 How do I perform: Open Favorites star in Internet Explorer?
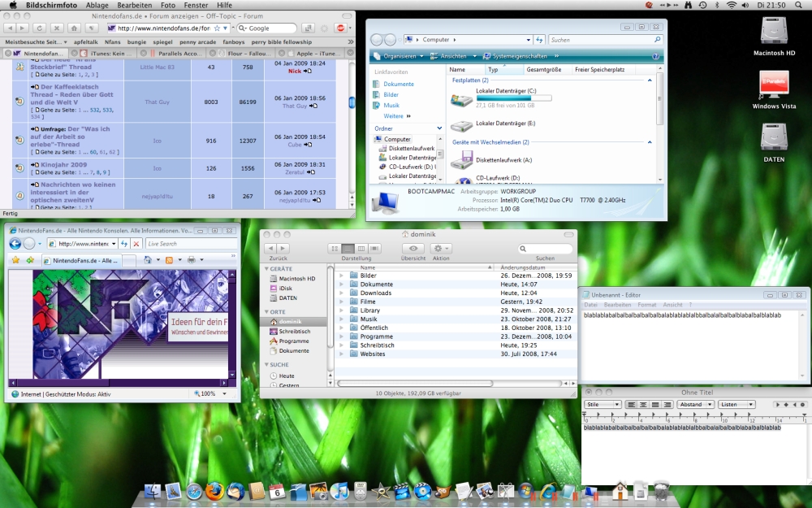[x=15, y=260]
